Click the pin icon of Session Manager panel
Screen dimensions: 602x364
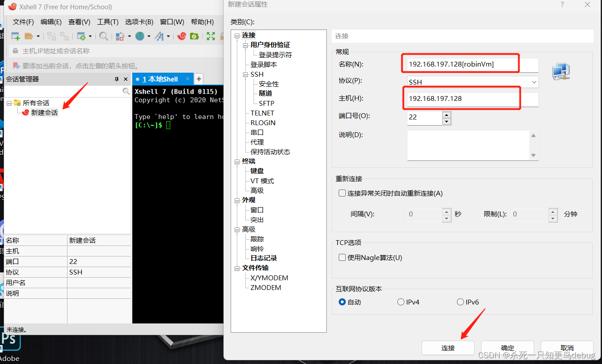pyautogui.click(x=117, y=79)
